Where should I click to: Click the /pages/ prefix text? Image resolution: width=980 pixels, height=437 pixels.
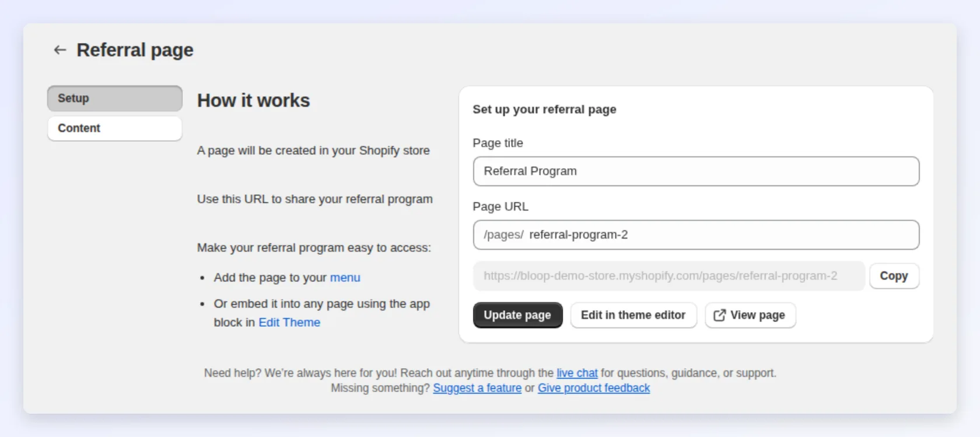click(x=503, y=235)
